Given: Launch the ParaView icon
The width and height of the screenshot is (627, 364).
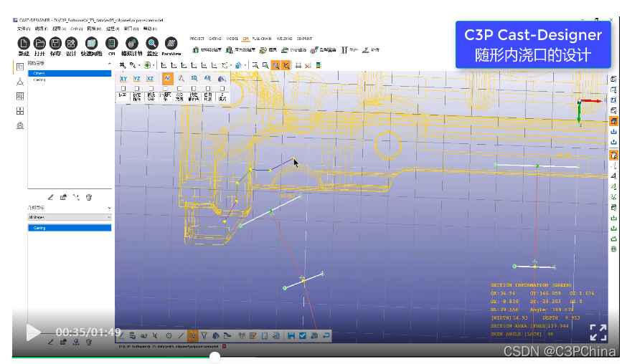Looking at the screenshot, I should tap(171, 43).
